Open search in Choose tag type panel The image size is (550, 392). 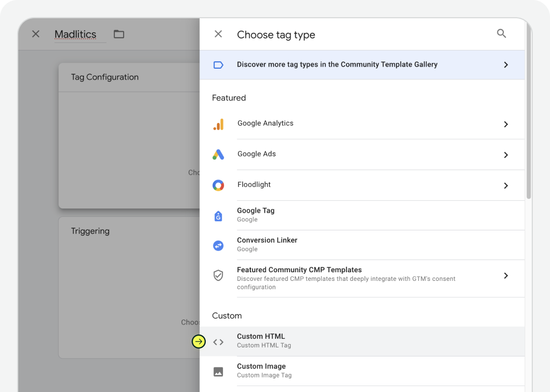pos(501,34)
